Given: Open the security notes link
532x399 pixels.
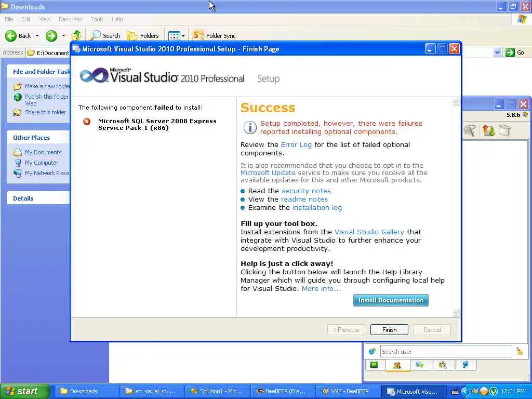Looking at the screenshot, I should coord(306,191).
